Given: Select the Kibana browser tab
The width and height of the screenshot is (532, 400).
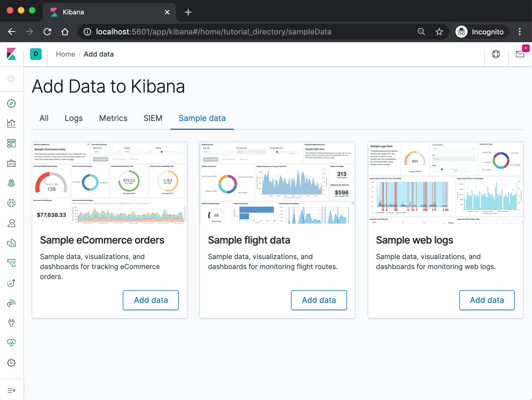Looking at the screenshot, I should pyautogui.click(x=110, y=12).
